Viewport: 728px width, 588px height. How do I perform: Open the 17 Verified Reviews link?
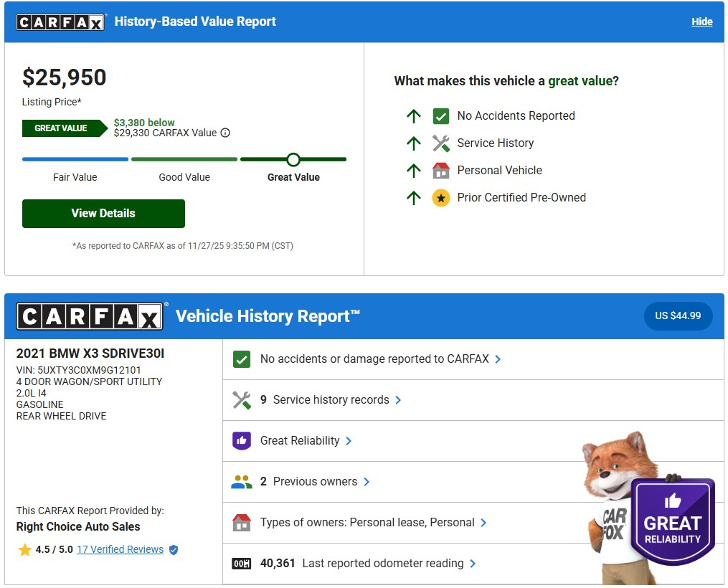[x=120, y=550]
